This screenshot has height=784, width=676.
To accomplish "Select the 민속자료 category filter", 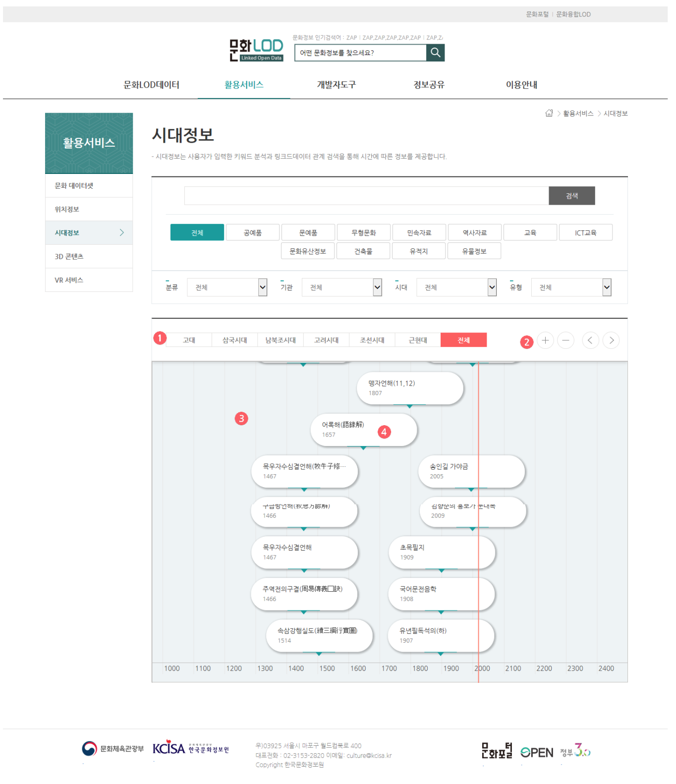I will (419, 232).
